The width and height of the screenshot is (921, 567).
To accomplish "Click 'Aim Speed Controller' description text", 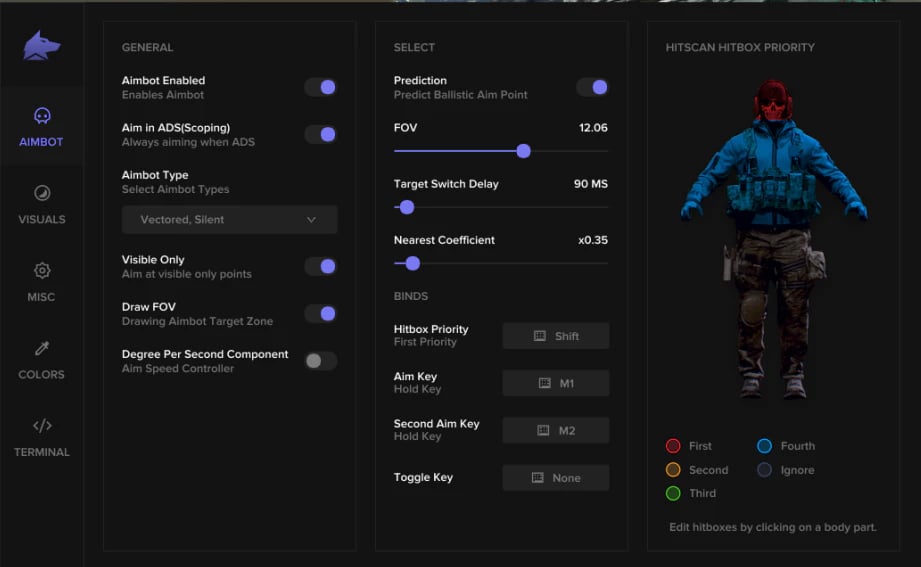I will point(178,368).
